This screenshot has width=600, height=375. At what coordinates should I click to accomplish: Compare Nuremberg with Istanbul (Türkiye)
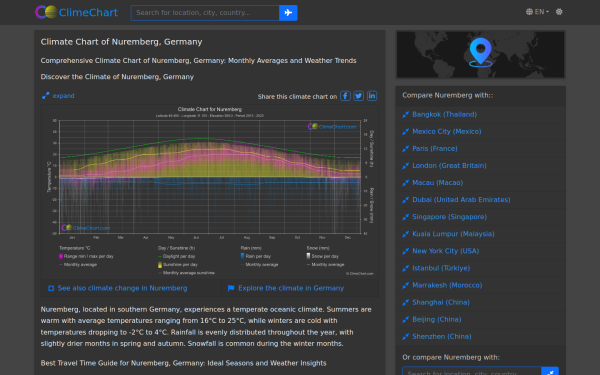point(441,268)
